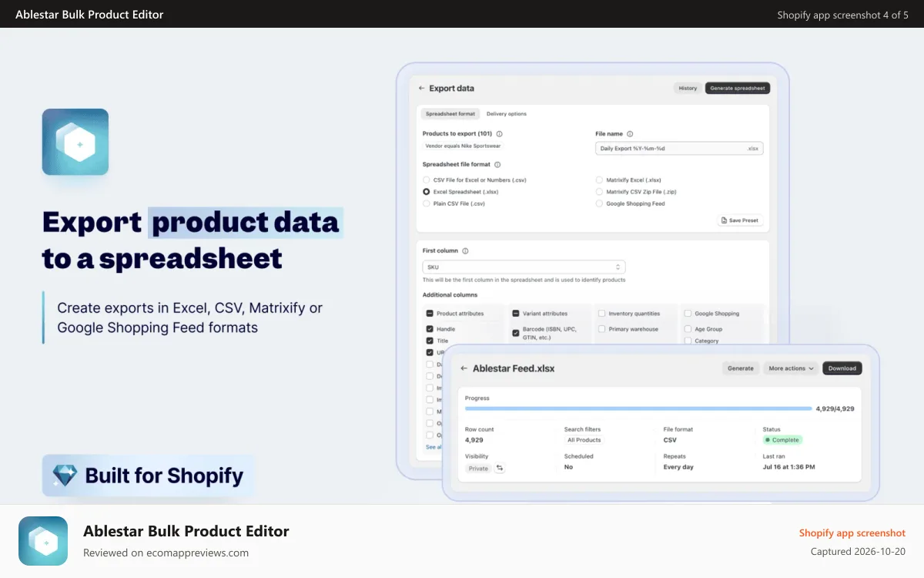Click the Reviewed on ecomappreviews.com text
The image size is (924, 578).
click(x=166, y=553)
